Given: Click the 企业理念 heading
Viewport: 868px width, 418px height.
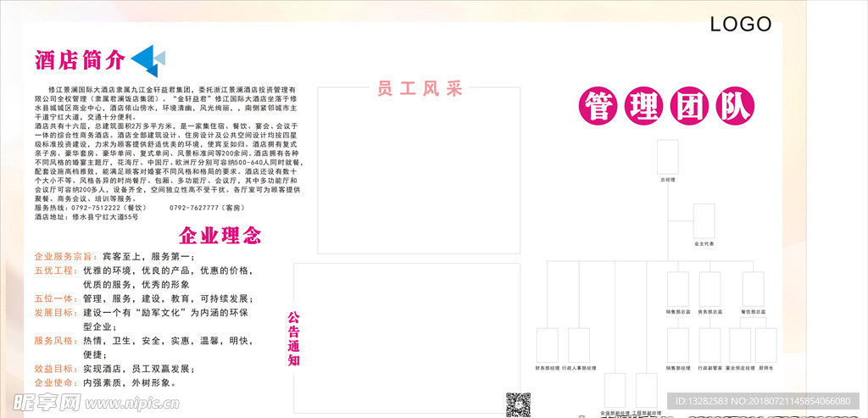Looking at the screenshot, I should pyautogui.click(x=220, y=236).
